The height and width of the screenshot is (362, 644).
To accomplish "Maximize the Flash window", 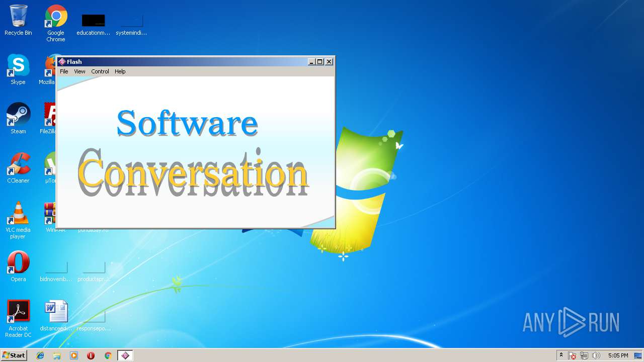I will point(320,62).
